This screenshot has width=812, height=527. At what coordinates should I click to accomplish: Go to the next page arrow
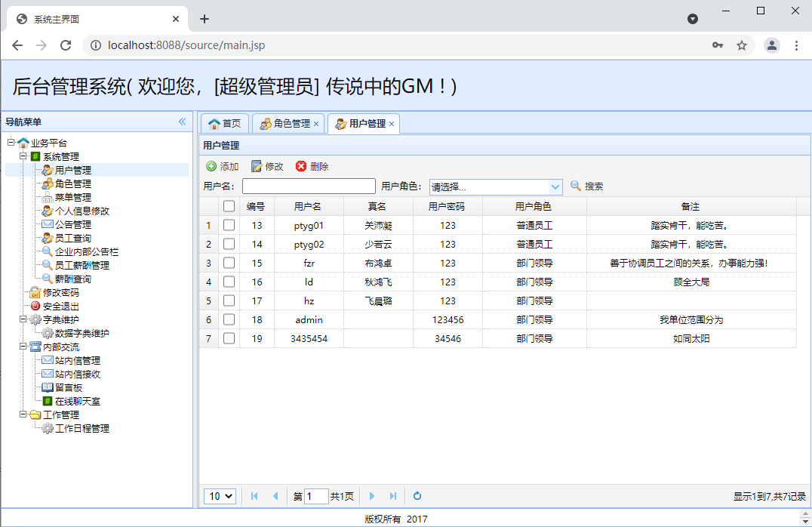click(372, 496)
